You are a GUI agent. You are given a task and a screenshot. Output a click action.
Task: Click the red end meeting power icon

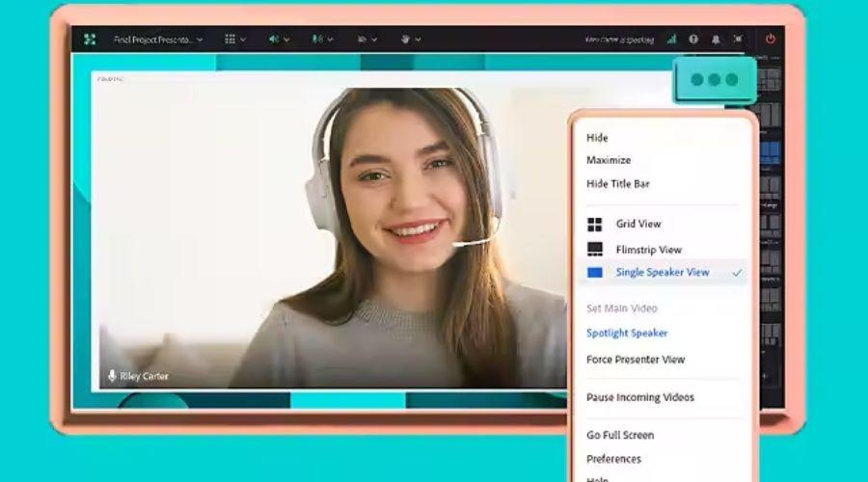tap(770, 39)
